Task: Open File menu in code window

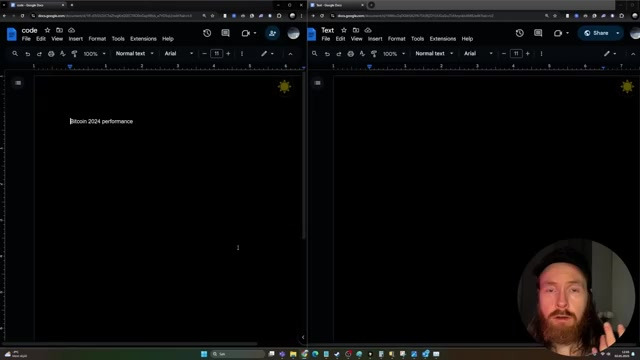Action: 26,39
